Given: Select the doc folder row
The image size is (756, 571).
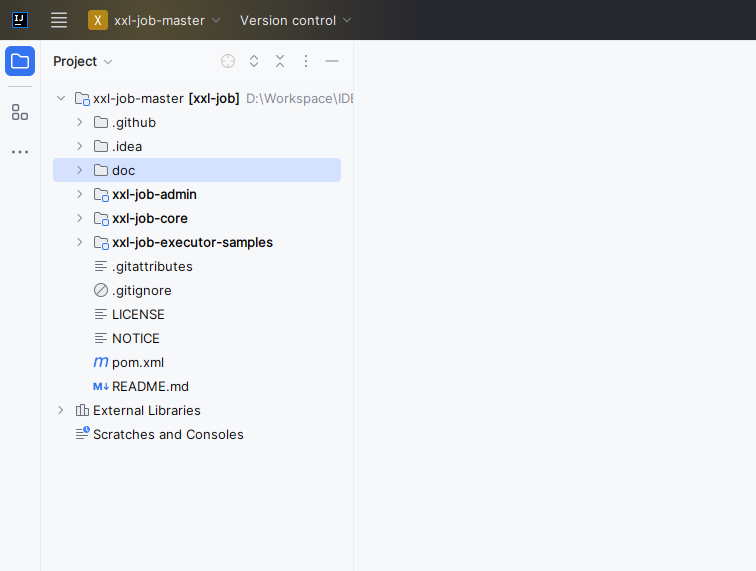Looking at the screenshot, I should (197, 170).
